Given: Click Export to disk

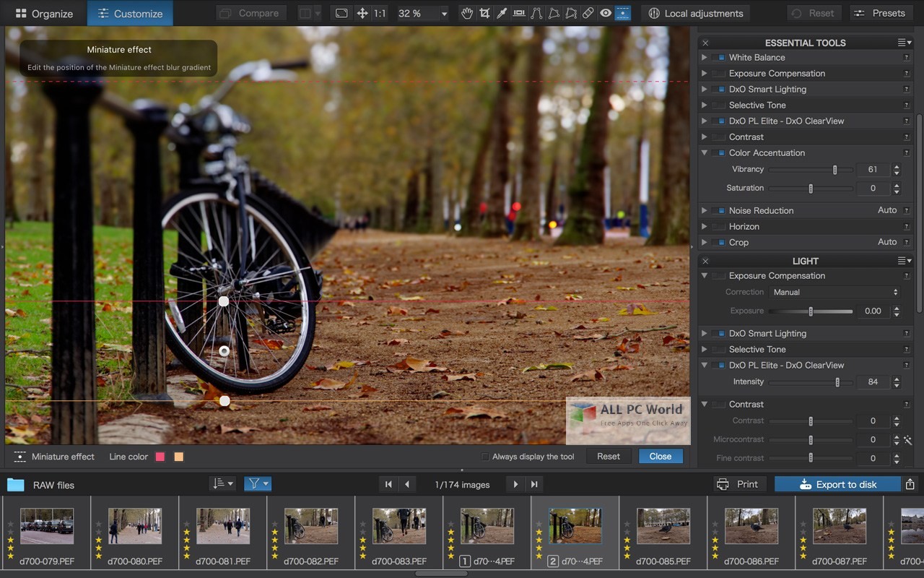Looking at the screenshot, I should coord(838,484).
